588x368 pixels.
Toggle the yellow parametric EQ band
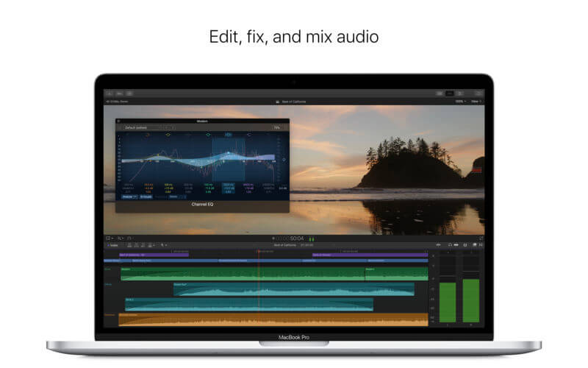pyautogui.click(x=168, y=135)
